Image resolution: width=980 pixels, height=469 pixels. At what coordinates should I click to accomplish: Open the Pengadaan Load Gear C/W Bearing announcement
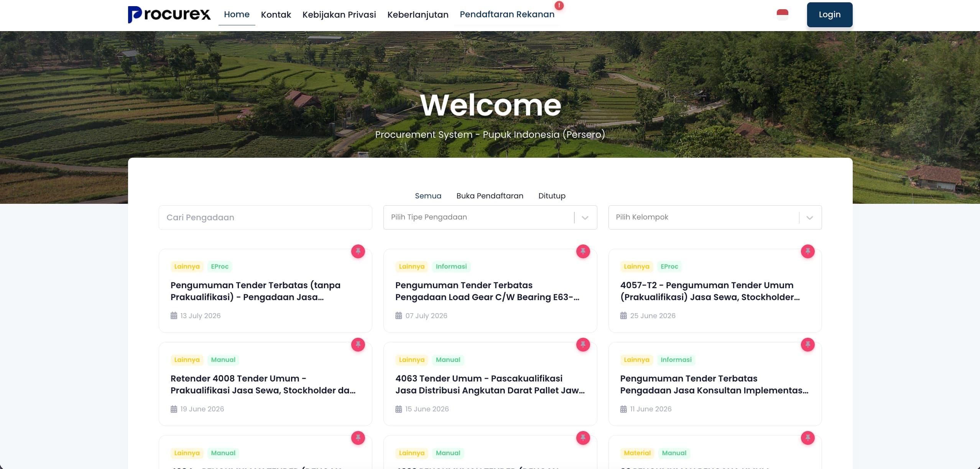click(487, 291)
